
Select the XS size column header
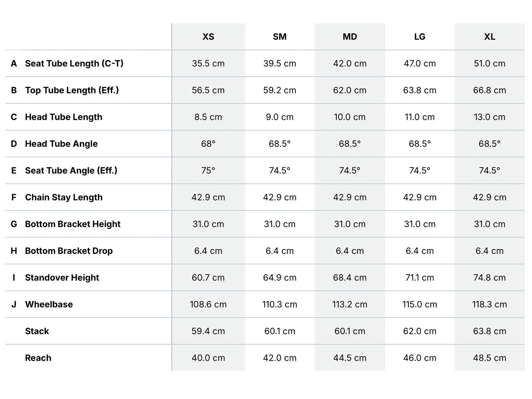click(208, 37)
